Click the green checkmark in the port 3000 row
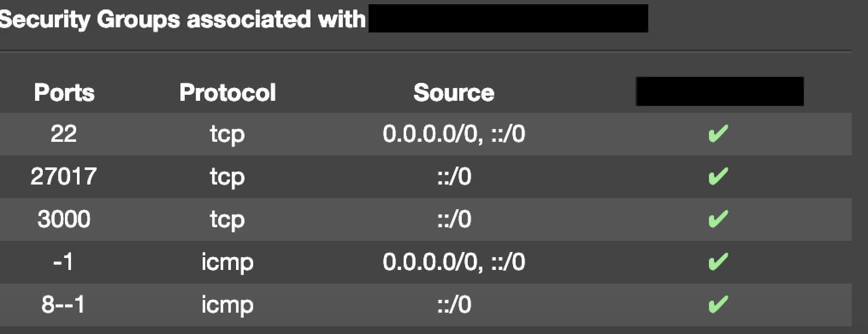The image size is (868, 334). click(718, 219)
